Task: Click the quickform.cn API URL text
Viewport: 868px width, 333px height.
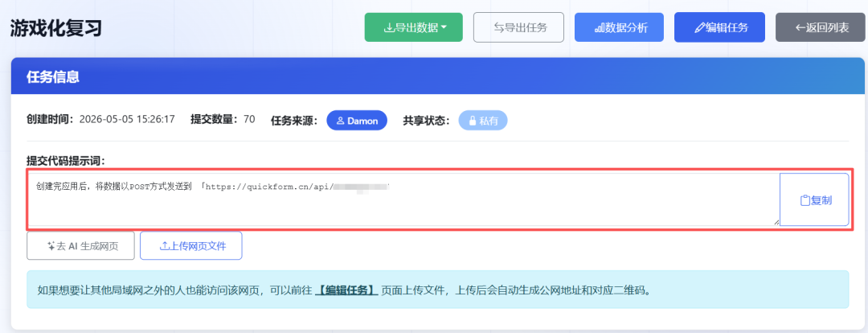Action: pos(296,187)
